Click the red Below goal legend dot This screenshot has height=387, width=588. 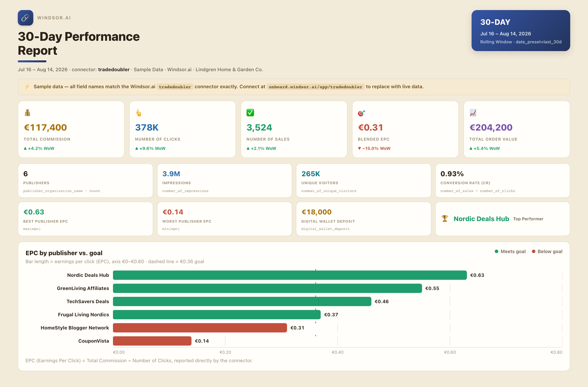(x=534, y=251)
